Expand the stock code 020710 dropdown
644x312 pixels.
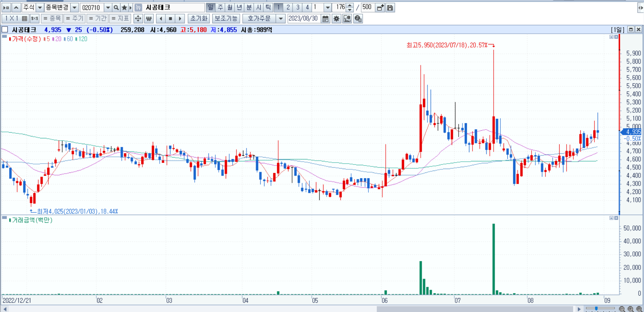108,8
